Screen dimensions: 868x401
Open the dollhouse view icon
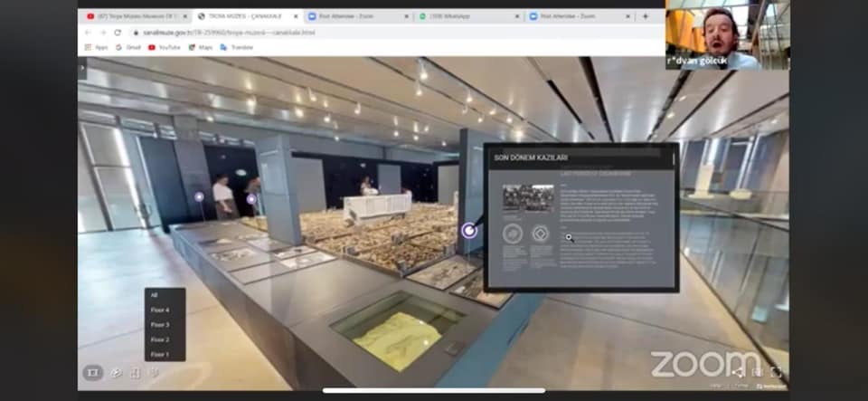tap(116, 372)
